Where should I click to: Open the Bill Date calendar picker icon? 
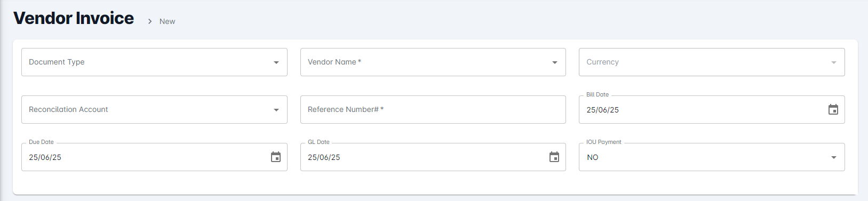tap(833, 110)
